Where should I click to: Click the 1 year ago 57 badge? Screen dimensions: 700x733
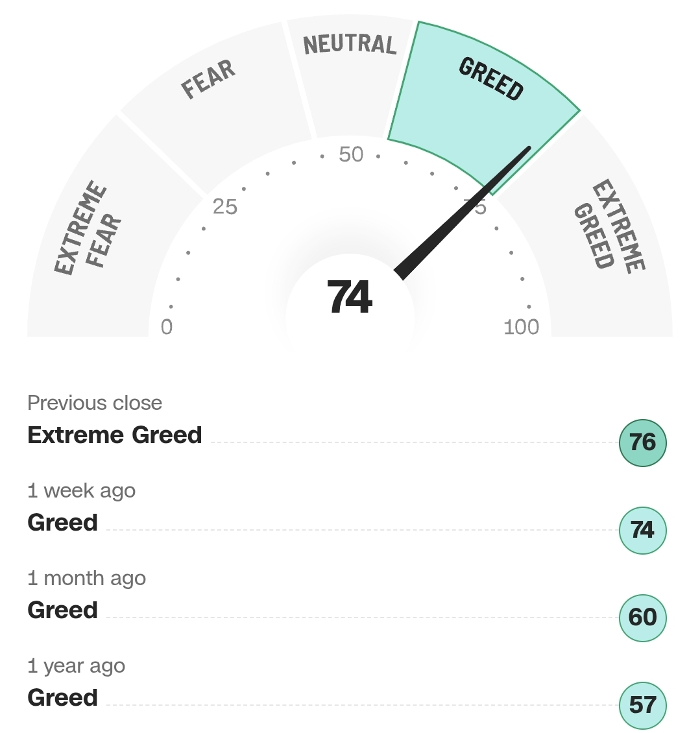642,705
